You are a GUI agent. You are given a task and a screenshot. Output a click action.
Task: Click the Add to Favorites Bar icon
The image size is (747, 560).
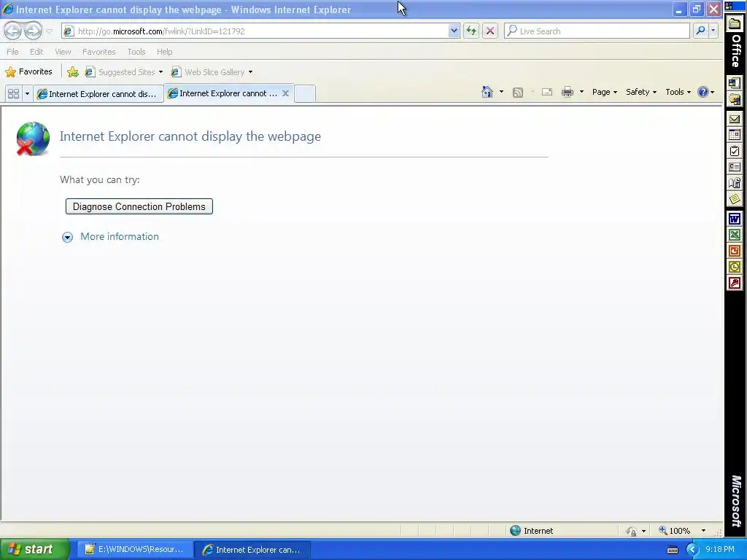coord(73,72)
